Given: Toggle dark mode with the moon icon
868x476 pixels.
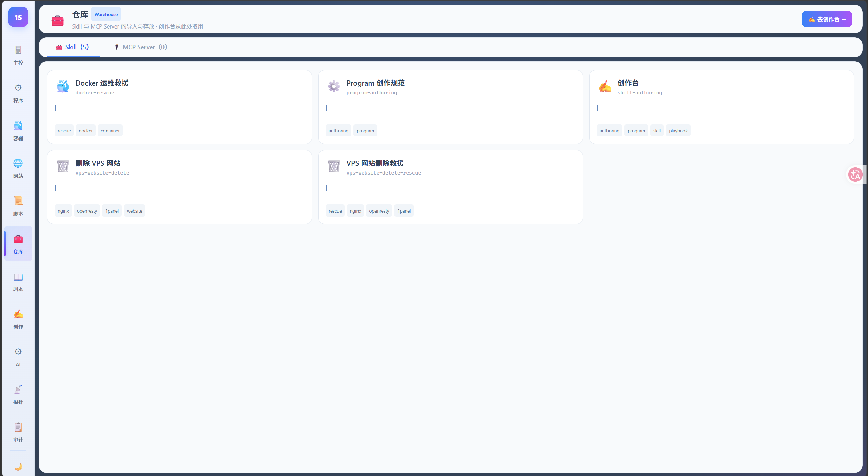Looking at the screenshot, I should point(18,467).
